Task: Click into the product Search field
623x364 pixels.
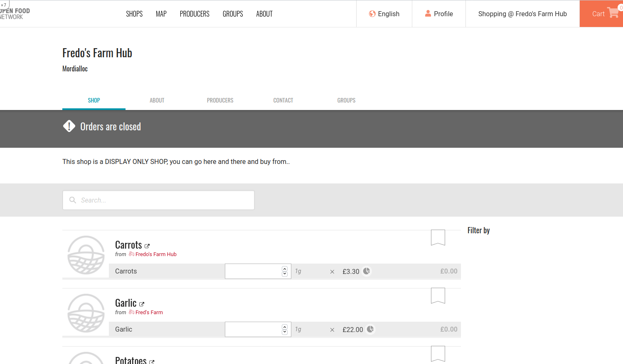Action: coord(158,200)
